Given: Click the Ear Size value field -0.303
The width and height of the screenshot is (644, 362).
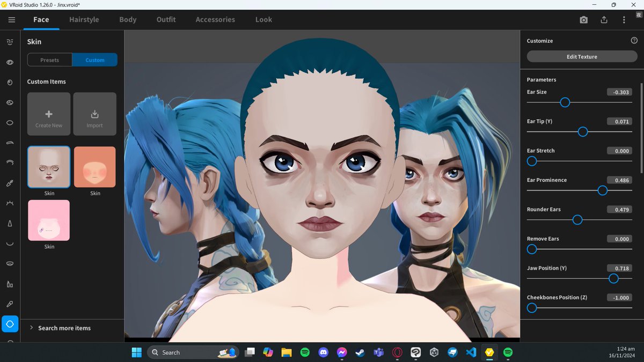Looking at the screenshot, I should point(619,92).
